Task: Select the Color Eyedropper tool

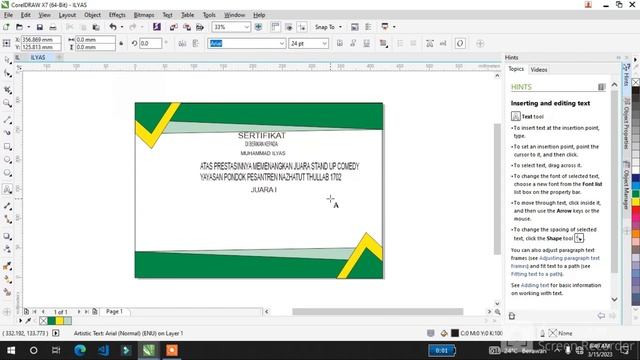Action: [x=7, y=266]
